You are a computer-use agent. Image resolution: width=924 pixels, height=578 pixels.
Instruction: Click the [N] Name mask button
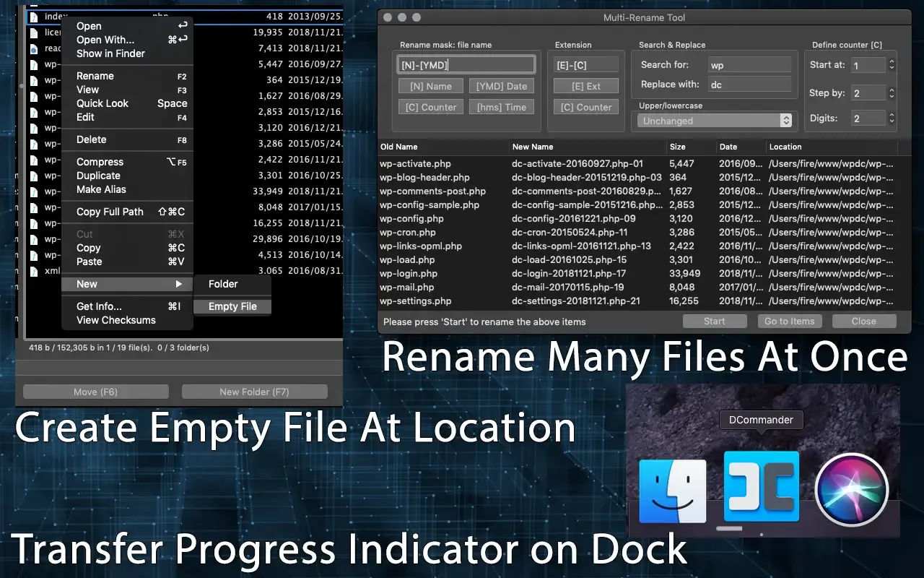click(x=430, y=86)
